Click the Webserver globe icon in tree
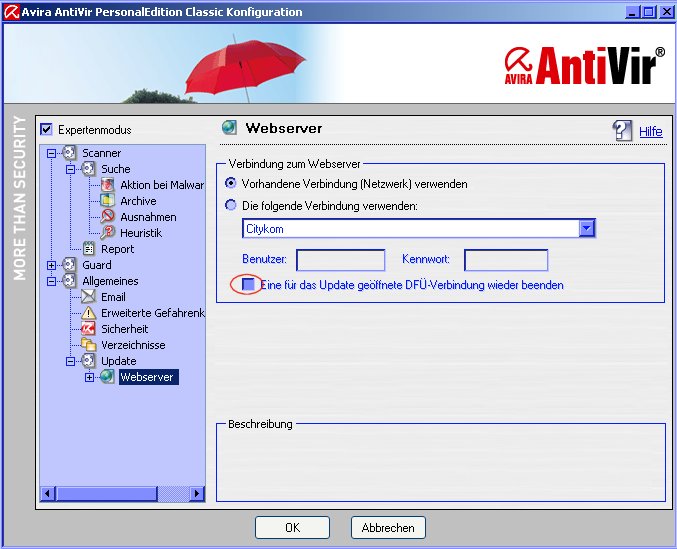Viewport: 677px width, 549px height. click(108, 376)
